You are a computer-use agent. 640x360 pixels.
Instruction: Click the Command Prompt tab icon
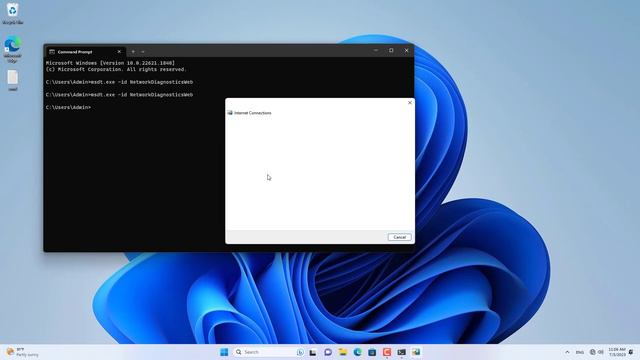pos(52,52)
